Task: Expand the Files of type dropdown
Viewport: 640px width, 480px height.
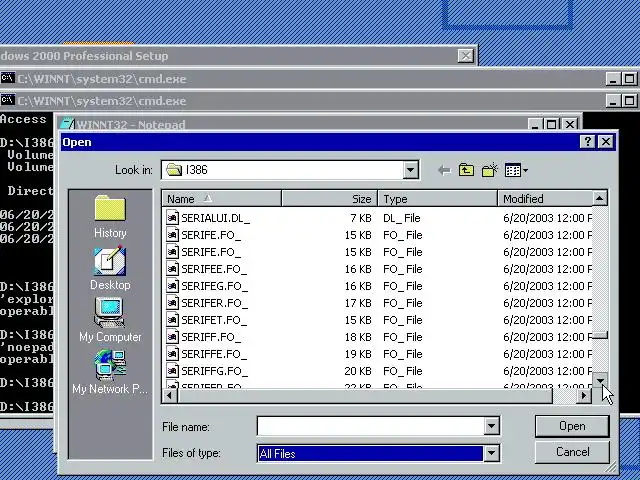Action: point(491,453)
